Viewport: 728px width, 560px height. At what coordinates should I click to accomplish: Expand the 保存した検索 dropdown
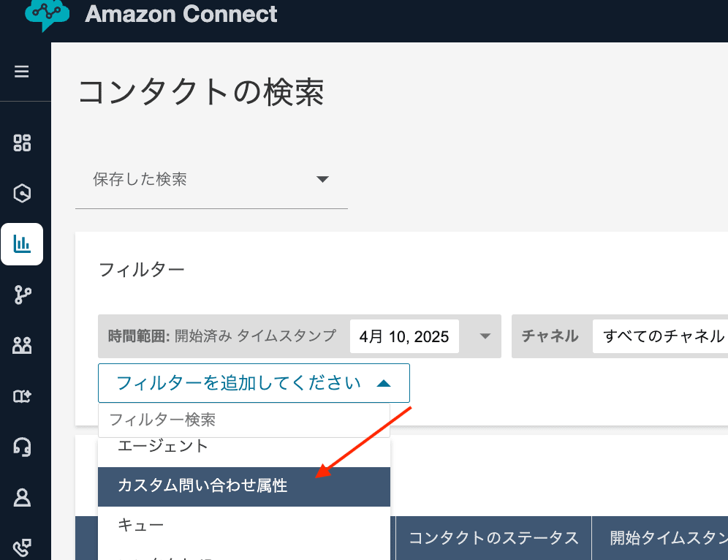(211, 179)
